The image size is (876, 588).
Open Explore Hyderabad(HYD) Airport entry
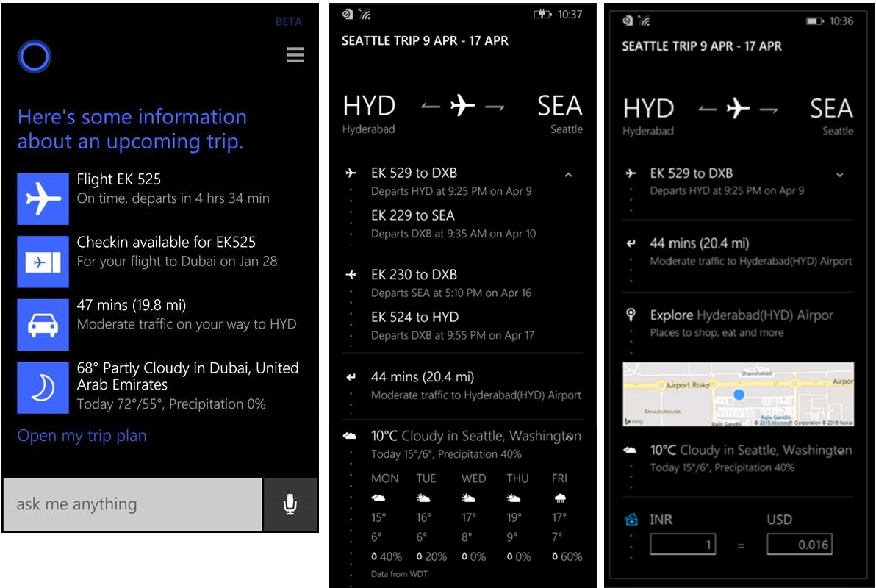click(x=742, y=323)
